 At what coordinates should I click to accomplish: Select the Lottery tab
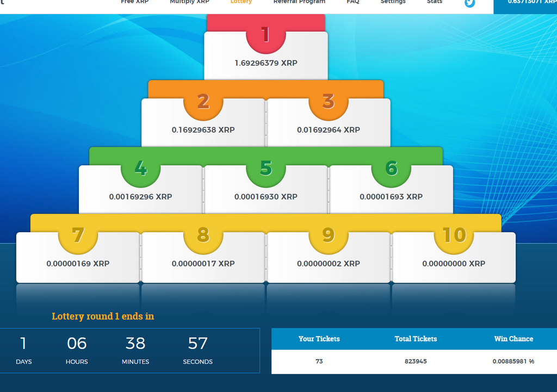(x=241, y=2)
